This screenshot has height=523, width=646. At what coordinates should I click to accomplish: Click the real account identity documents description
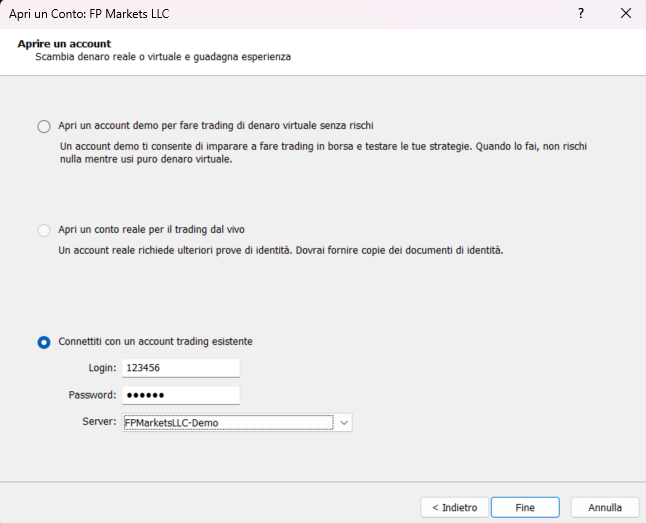click(280, 250)
